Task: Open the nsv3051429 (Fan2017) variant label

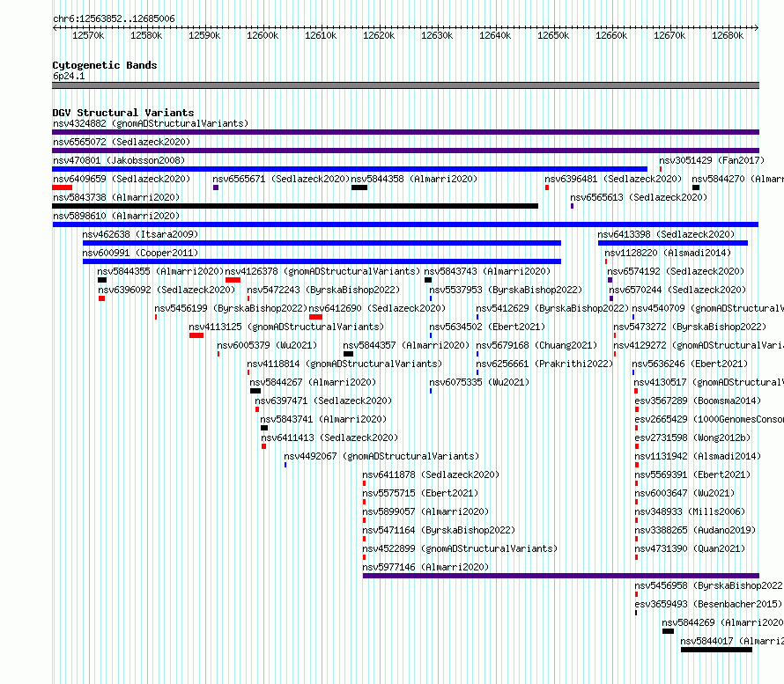Action: (712, 160)
